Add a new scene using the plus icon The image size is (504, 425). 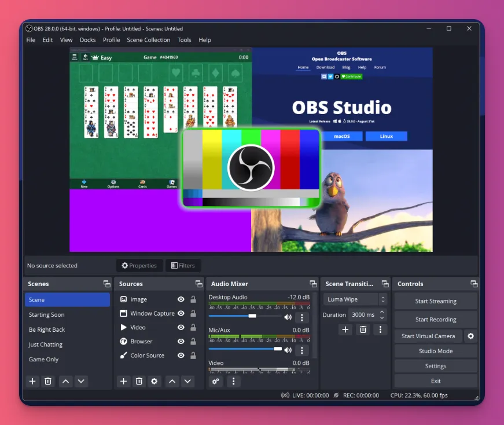point(32,382)
